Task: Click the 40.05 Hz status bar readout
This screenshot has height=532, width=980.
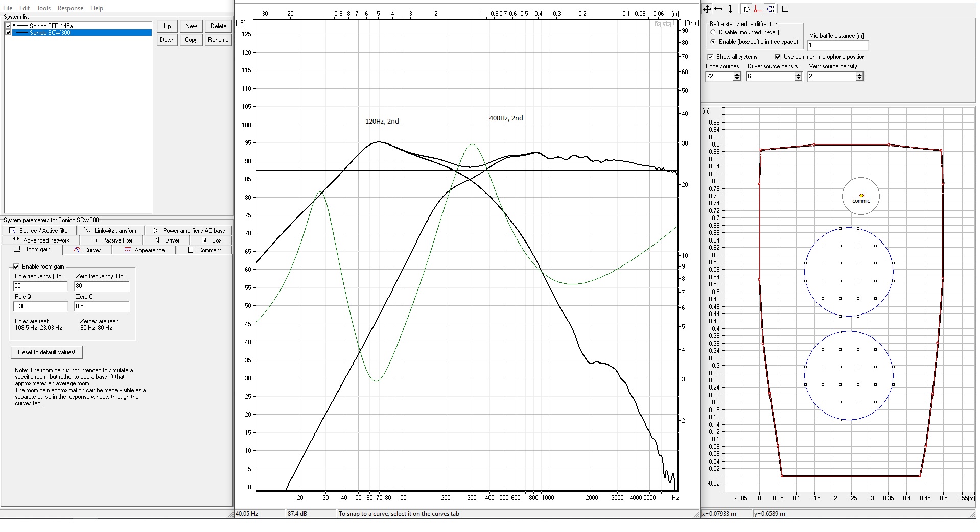Action: [247, 513]
